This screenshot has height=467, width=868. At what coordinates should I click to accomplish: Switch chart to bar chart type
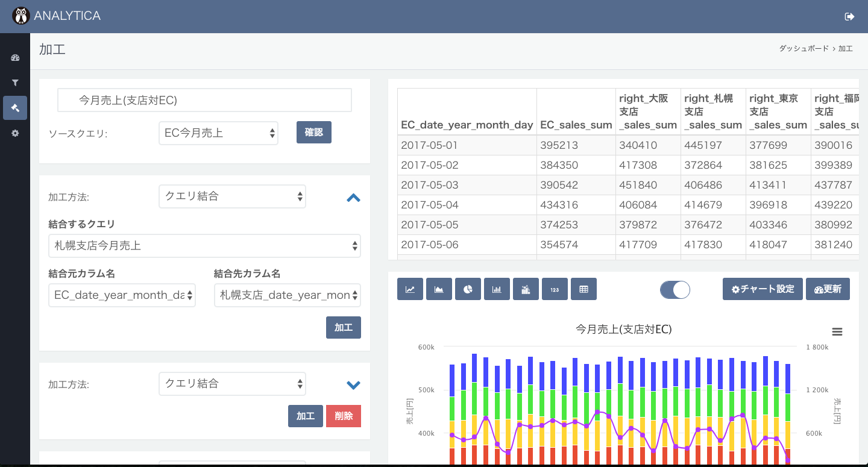point(497,289)
